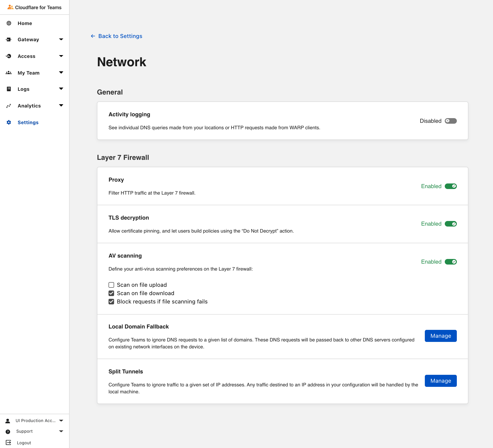
Task: Enable Activity logging
Action: point(450,121)
